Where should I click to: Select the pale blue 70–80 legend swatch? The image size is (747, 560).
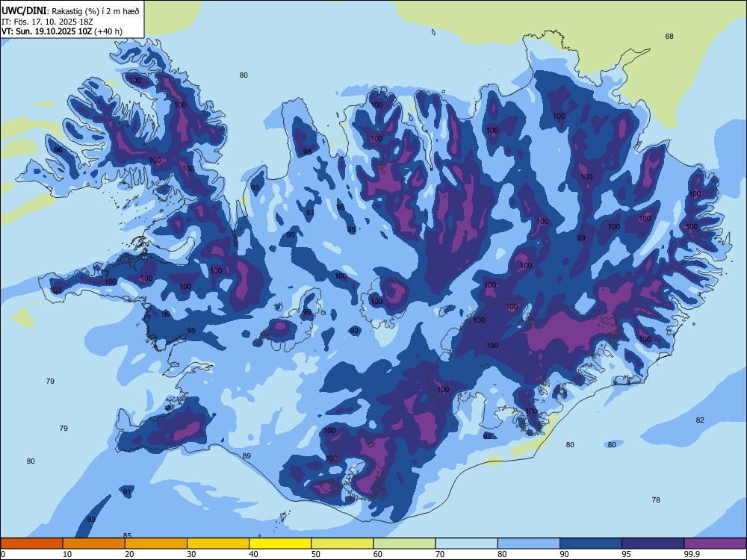pos(466,544)
